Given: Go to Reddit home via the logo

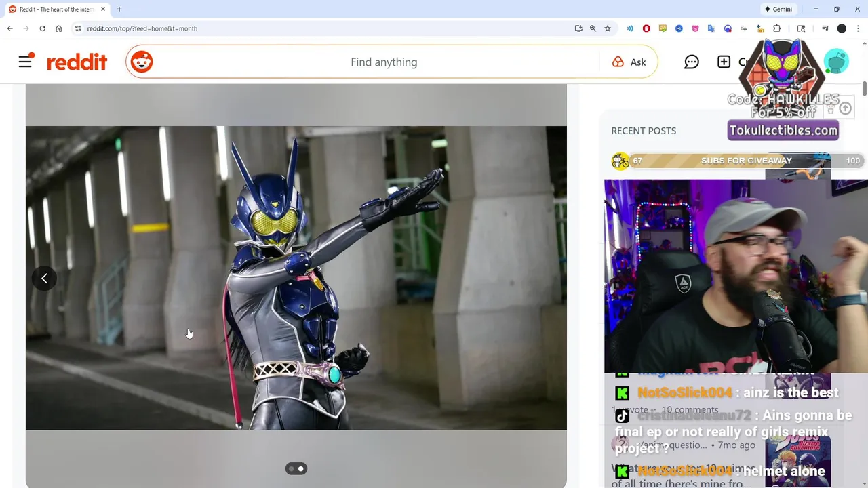Looking at the screenshot, I should [x=77, y=62].
